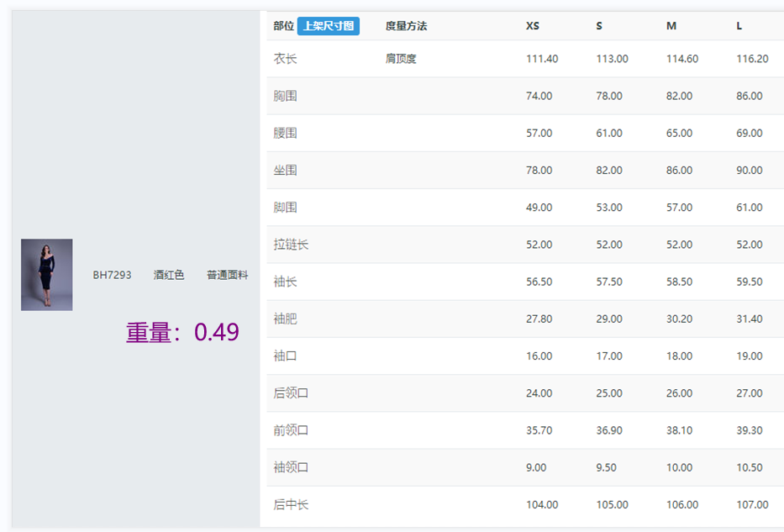Select the 腰围 row label
Viewport: 784px width, 532px height.
pyautogui.click(x=285, y=133)
